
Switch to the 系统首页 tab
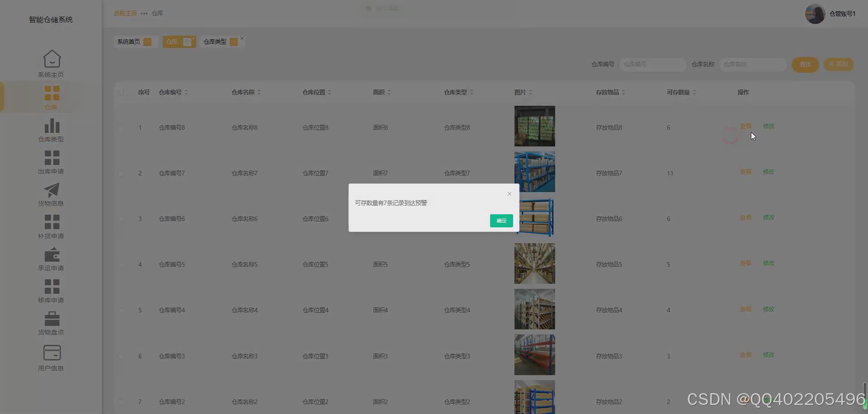[x=135, y=42]
